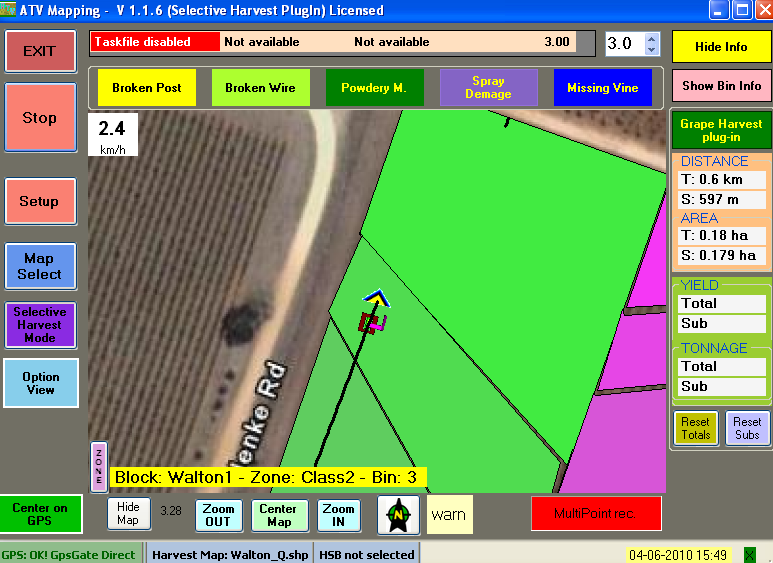Screen dimensions: 773x563
Task: Click Reset Totals button
Action: click(695, 428)
